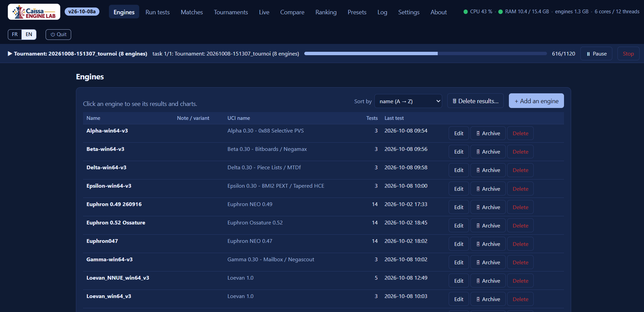Archive the Euphron 0.52 Ossature engine

488,225
